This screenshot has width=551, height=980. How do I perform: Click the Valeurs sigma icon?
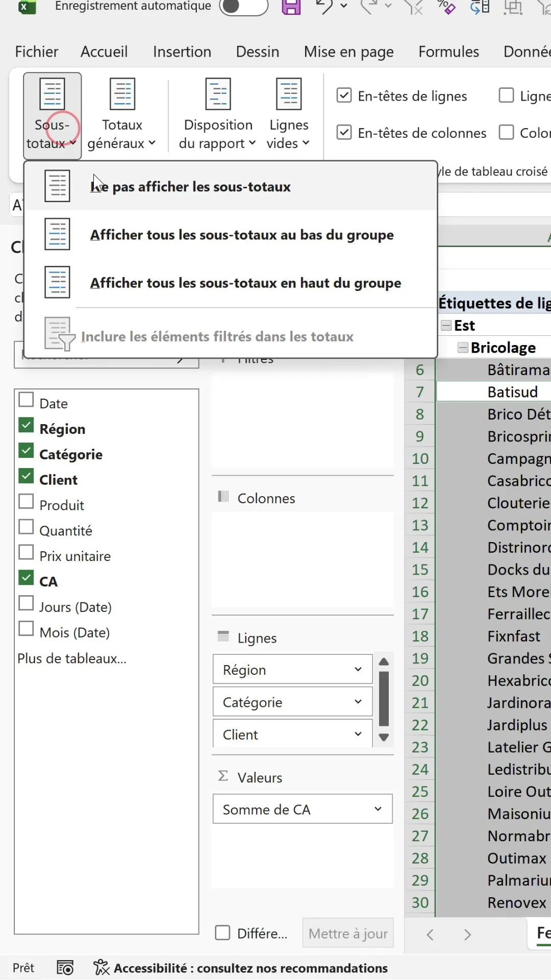pyautogui.click(x=223, y=776)
